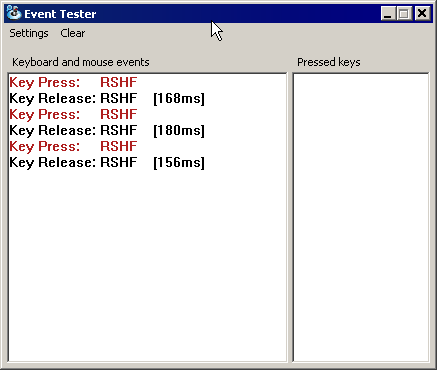Click the Event Tester title text

[60, 14]
